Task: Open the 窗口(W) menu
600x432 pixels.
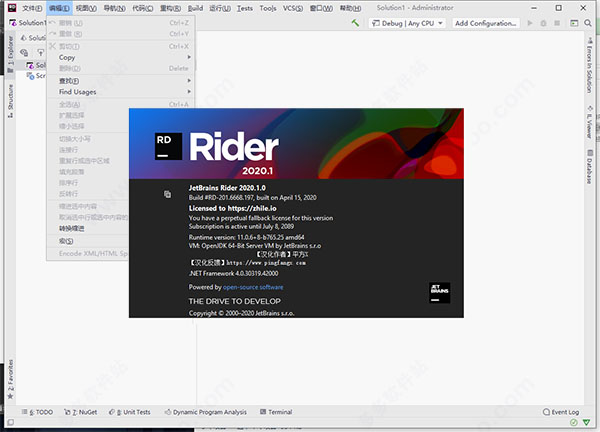Action: point(321,8)
